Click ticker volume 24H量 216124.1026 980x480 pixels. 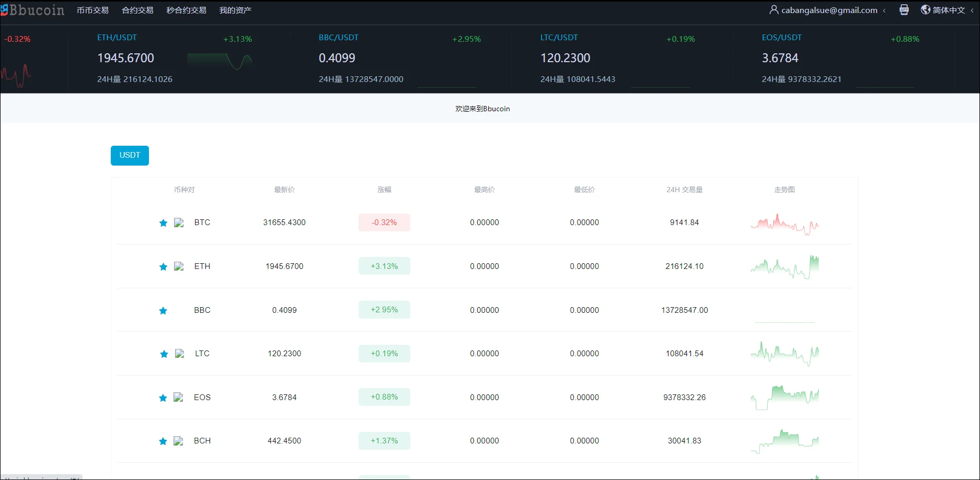[135, 79]
